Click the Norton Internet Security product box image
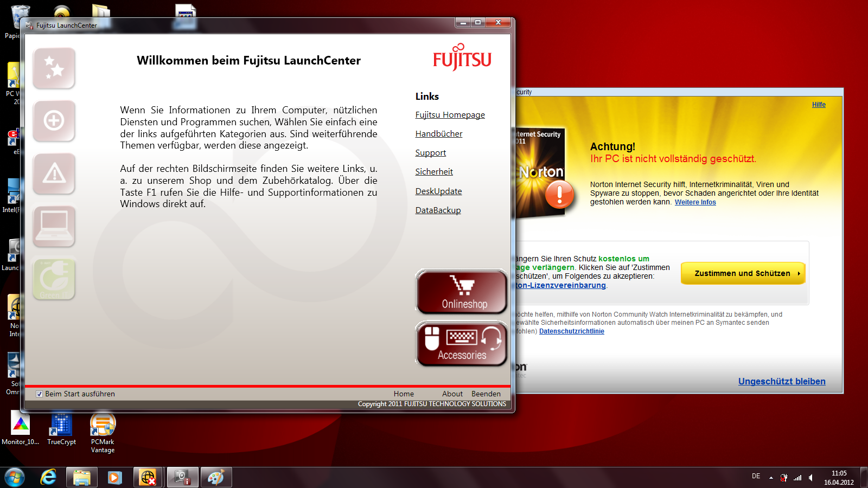The height and width of the screenshot is (488, 868). click(x=541, y=172)
